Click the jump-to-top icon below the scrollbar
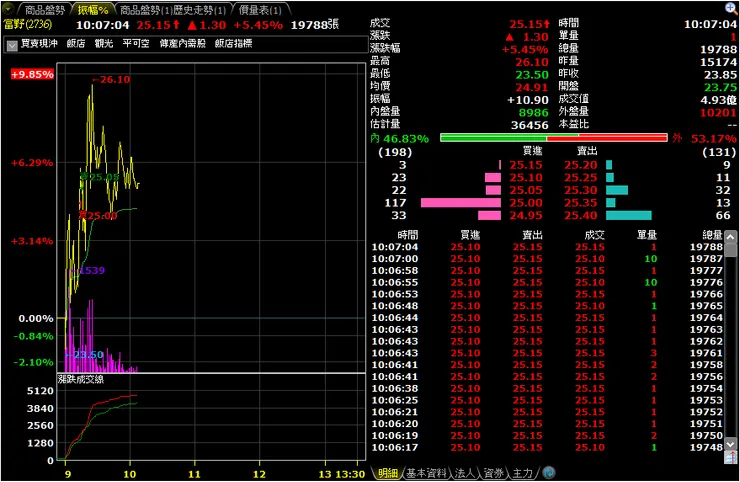Viewport: 740px width, 482px height. (730, 457)
